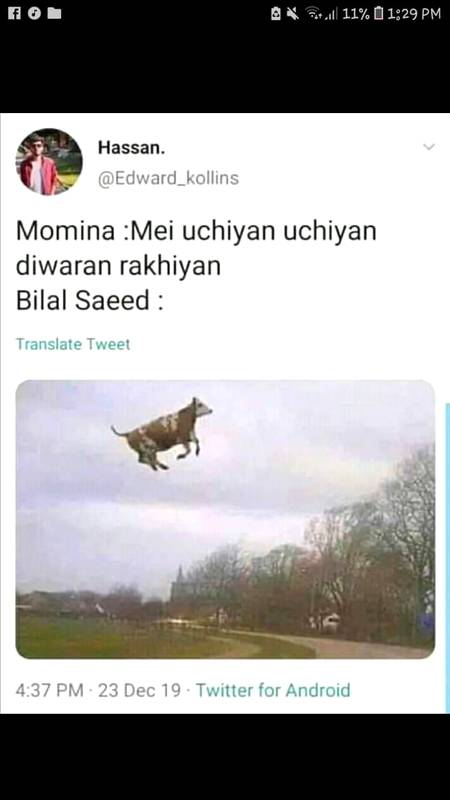Open Hassan's profile picture

click(x=49, y=162)
